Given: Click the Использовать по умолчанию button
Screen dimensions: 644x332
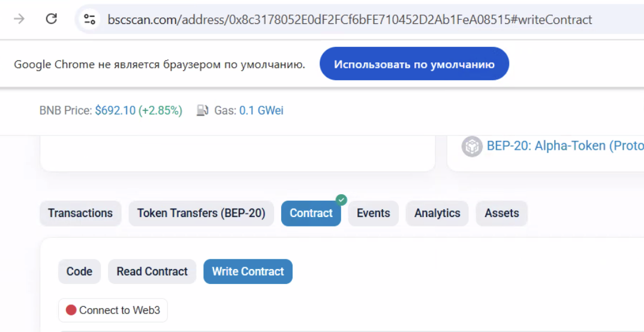Looking at the screenshot, I should 414,64.
